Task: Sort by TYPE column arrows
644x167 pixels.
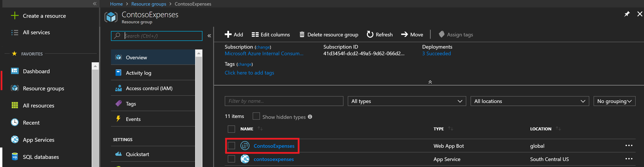Action: tap(451, 129)
